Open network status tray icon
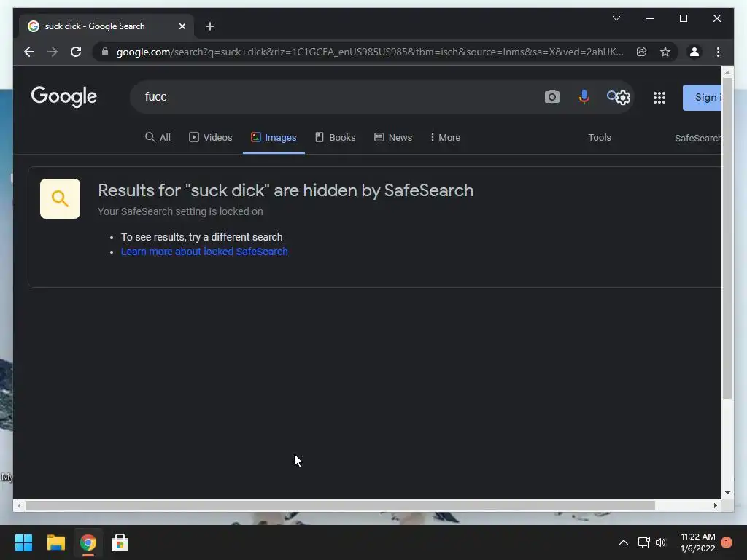The height and width of the screenshot is (560, 747). pos(643,542)
